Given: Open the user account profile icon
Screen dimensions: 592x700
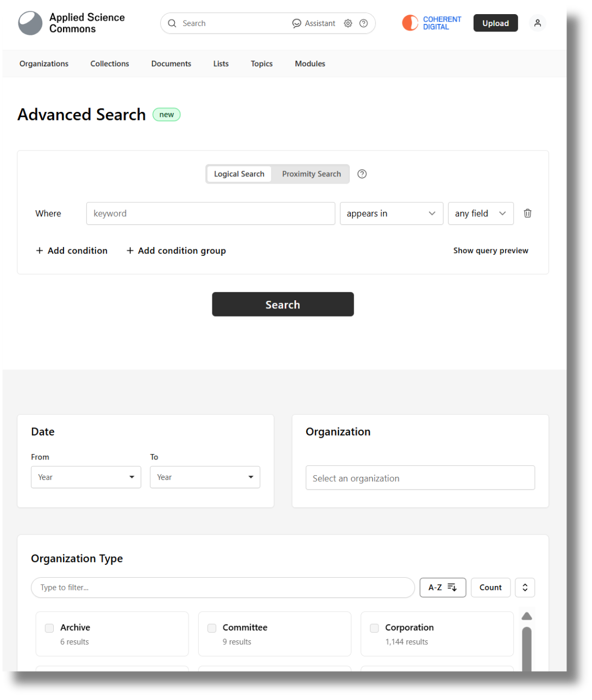Looking at the screenshot, I should pos(537,23).
